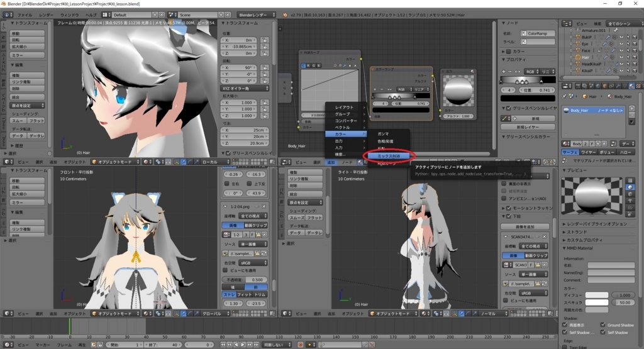644x349 pixels.
Task: Open コンバーター submenu in the add menu
Action: pos(346,121)
